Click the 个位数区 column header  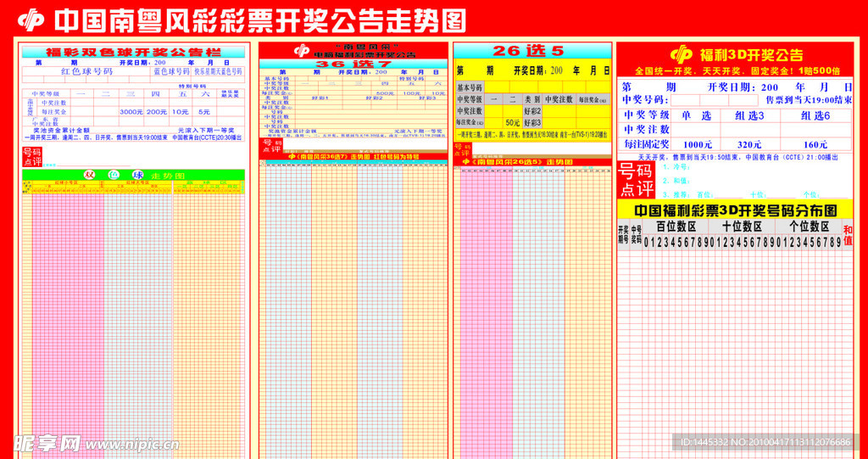click(809, 227)
